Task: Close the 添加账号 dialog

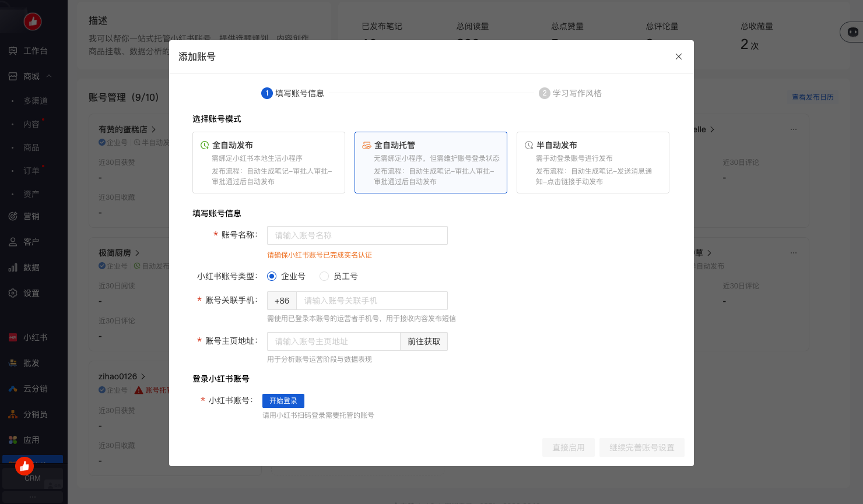Action: 679,57
